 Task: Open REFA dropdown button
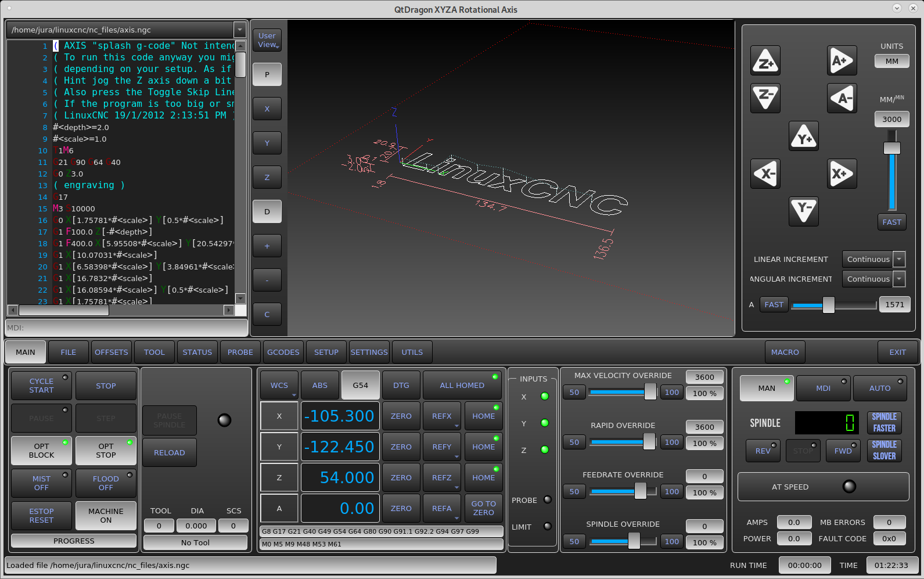[x=442, y=508]
